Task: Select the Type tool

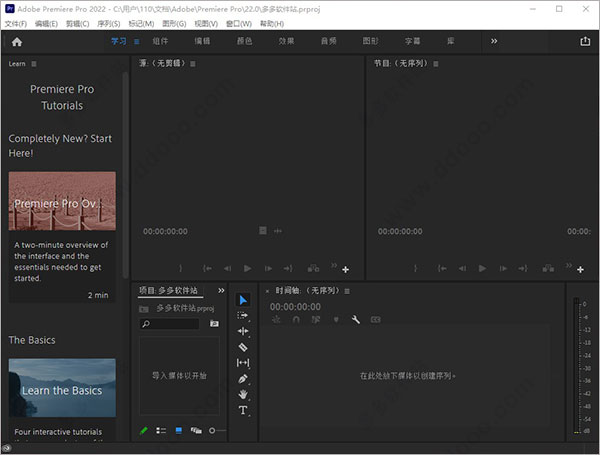Action: click(x=243, y=411)
